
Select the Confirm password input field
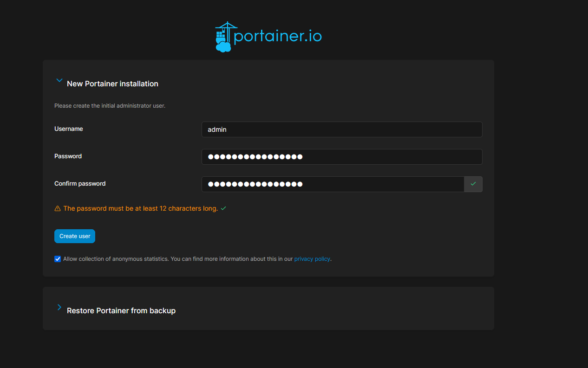pos(332,184)
